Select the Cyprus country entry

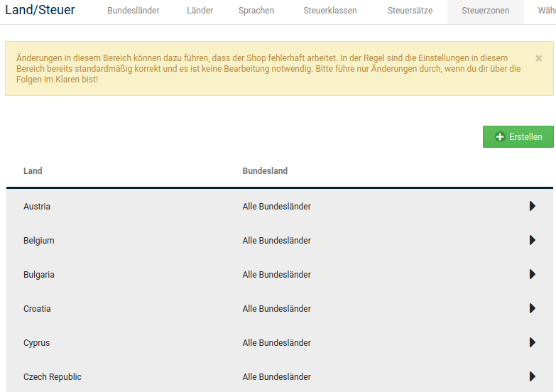pos(36,343)
